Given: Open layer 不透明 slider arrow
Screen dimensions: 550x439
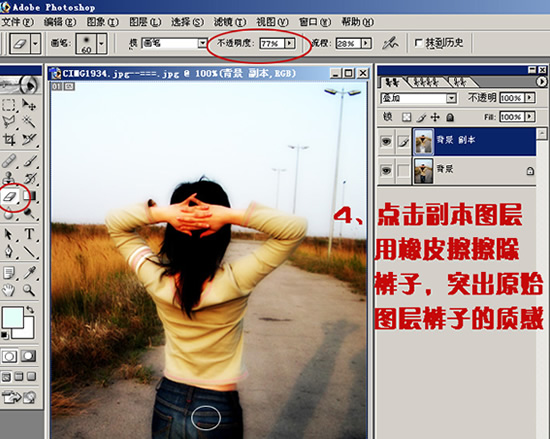Looking at the screenshot, I should click(530, 98).
